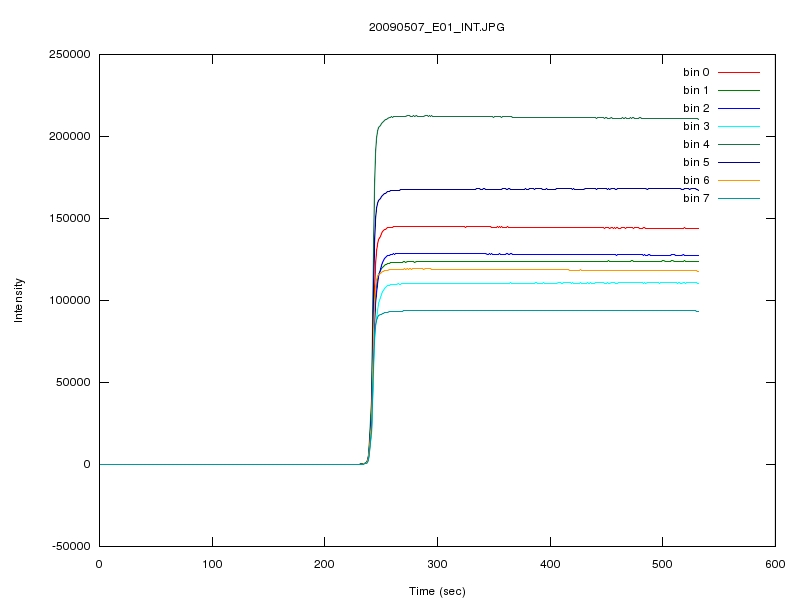Click the 'bin 6' legend label
800x600 pixels.
pyautogui.click(x=696, y=180)
